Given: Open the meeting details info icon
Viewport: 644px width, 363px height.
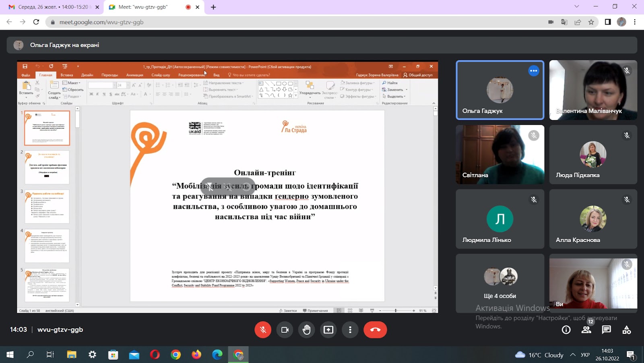Looking at the screenshot, I should pos(566,330).
